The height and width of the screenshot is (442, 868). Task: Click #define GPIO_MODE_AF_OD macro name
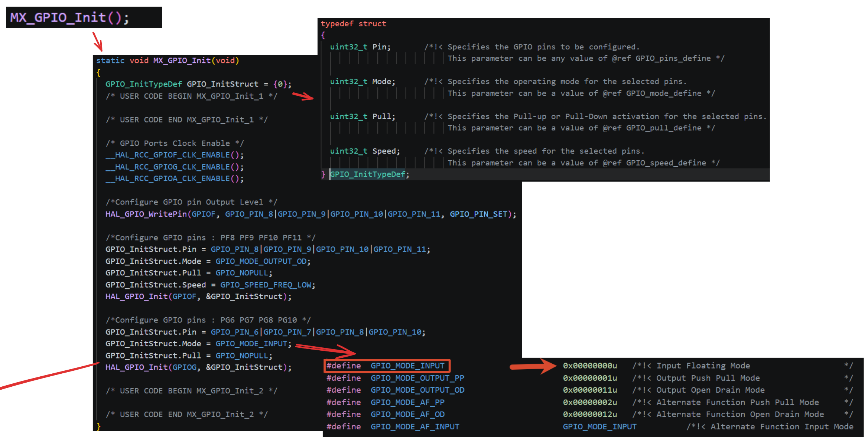[x=407, y=414]
